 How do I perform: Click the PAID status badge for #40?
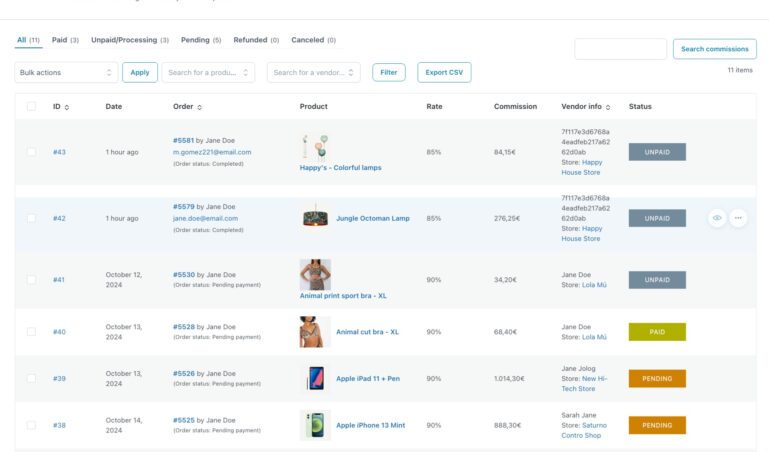[x=657, y=332]
